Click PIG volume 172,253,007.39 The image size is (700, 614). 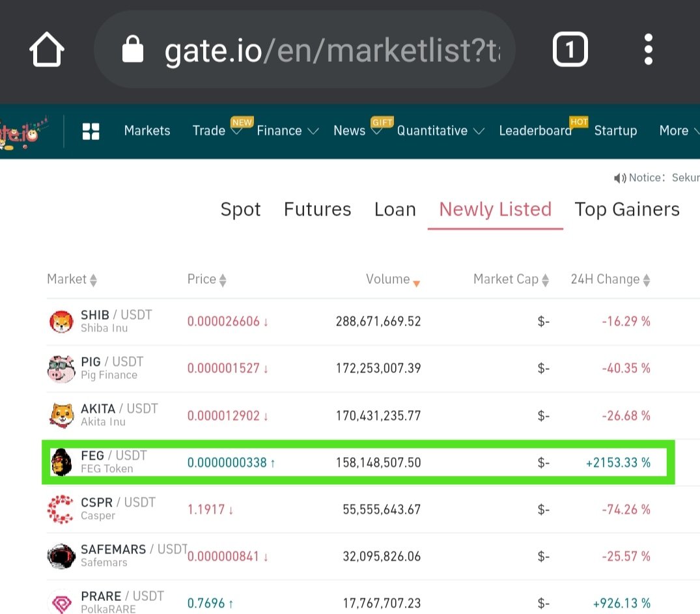378,369
